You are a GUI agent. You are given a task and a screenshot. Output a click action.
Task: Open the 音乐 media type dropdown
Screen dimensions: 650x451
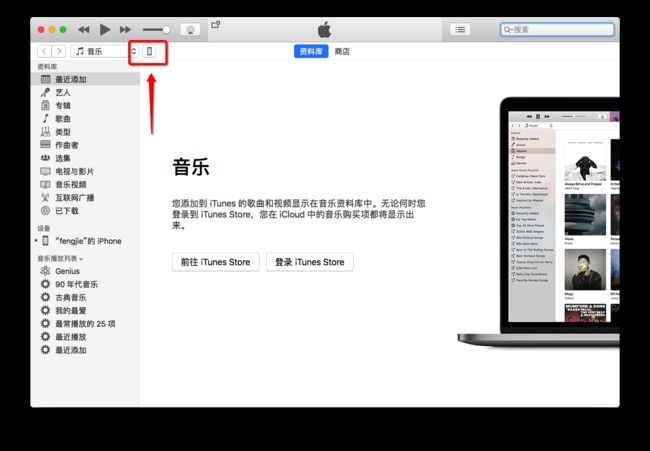[x=104, y=51]
